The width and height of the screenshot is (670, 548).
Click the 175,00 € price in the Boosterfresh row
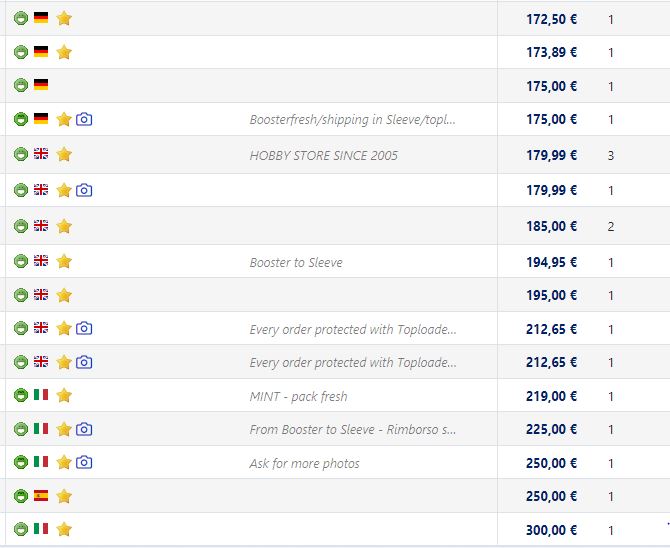[551, 119]
